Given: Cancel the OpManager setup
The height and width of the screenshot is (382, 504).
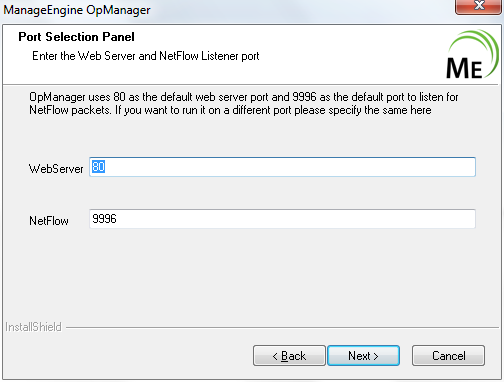Looking at the screenshot, I should pyautogui.click(x=448, y=356).
